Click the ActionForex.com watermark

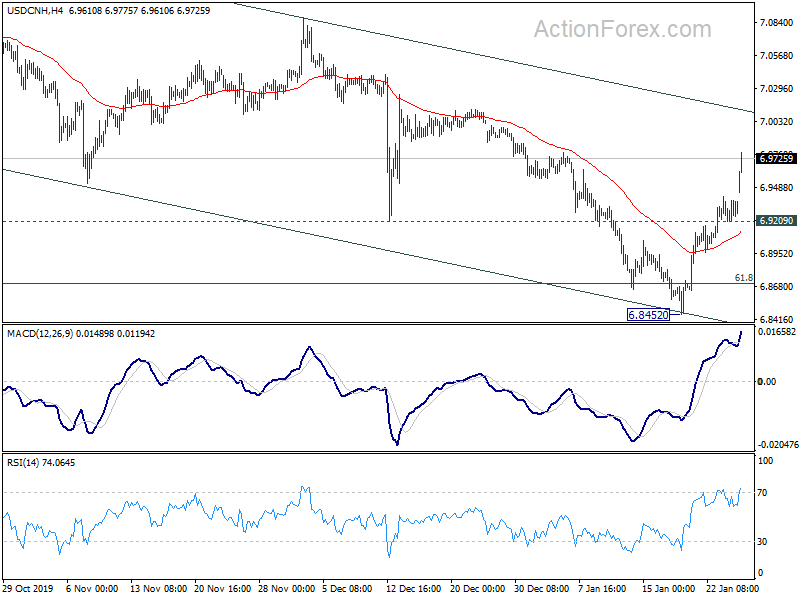tap(622, 29)
